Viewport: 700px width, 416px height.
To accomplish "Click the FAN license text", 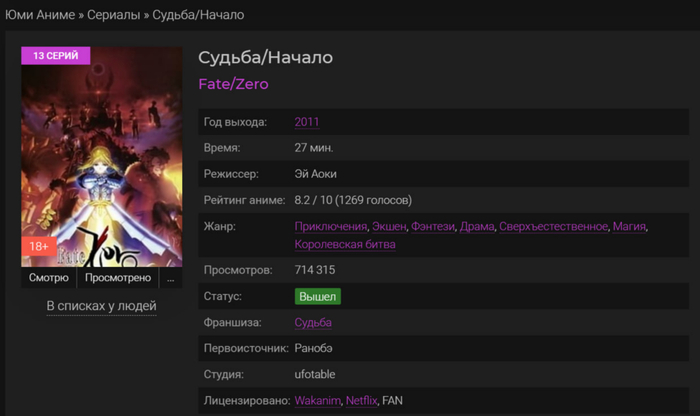I will 392,400.
